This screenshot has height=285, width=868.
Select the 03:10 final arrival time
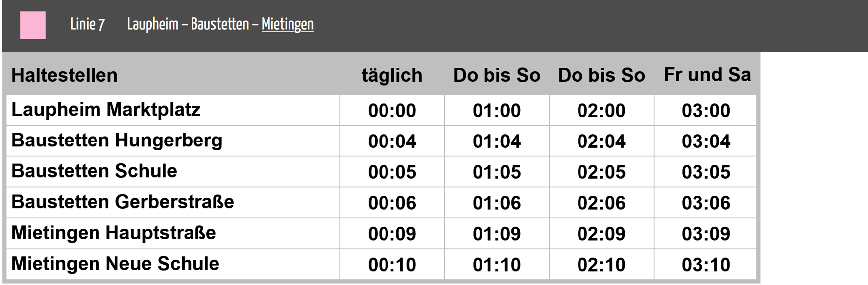tap(706, 265)
